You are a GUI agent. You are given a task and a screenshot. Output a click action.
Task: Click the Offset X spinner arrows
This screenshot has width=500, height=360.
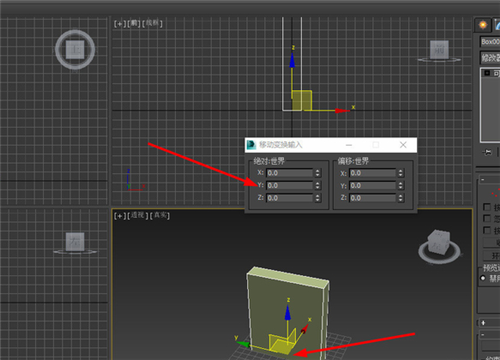[x=401, y=173]
